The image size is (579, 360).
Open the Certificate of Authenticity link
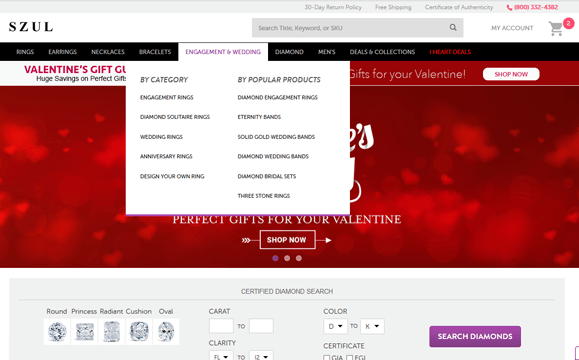click(x=459, y=7)
